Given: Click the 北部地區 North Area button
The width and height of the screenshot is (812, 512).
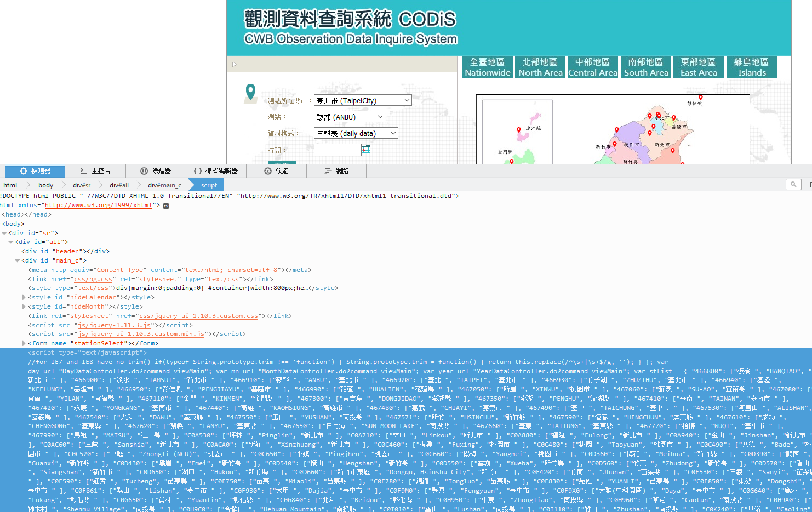Looking at the screenshot, I should 540,66.
